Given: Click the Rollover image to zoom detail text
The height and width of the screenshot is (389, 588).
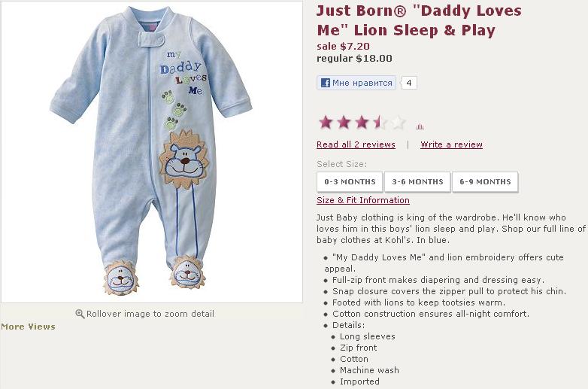Looking at the screenshot, I should coord(150,314).
